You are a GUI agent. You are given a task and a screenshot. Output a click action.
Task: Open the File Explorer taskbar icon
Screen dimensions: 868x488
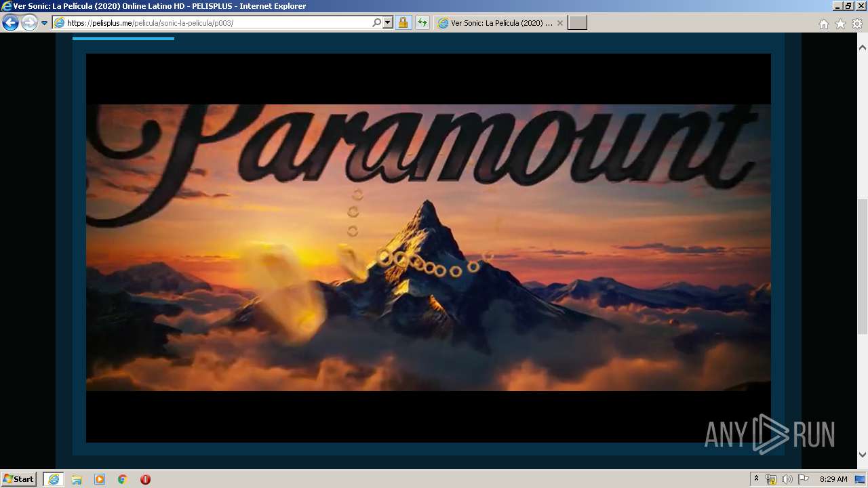(x=77, y=479)
